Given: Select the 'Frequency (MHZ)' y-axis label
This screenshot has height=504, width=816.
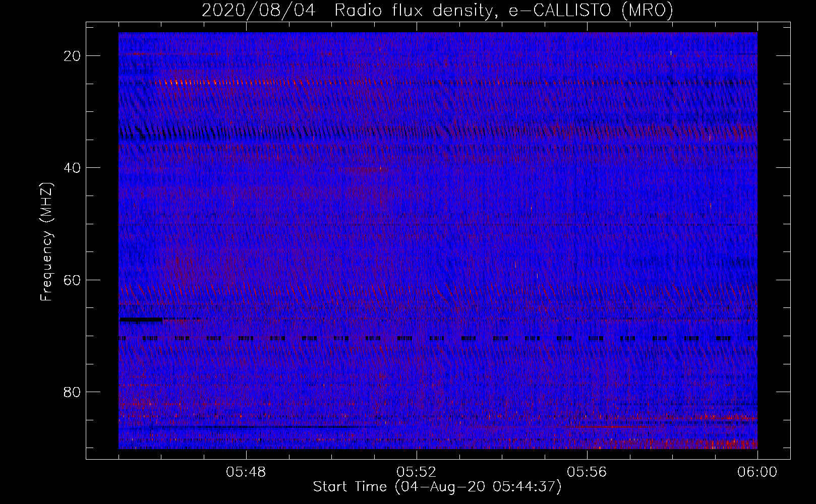Looking at the screenshot, I should click(46, 241).
